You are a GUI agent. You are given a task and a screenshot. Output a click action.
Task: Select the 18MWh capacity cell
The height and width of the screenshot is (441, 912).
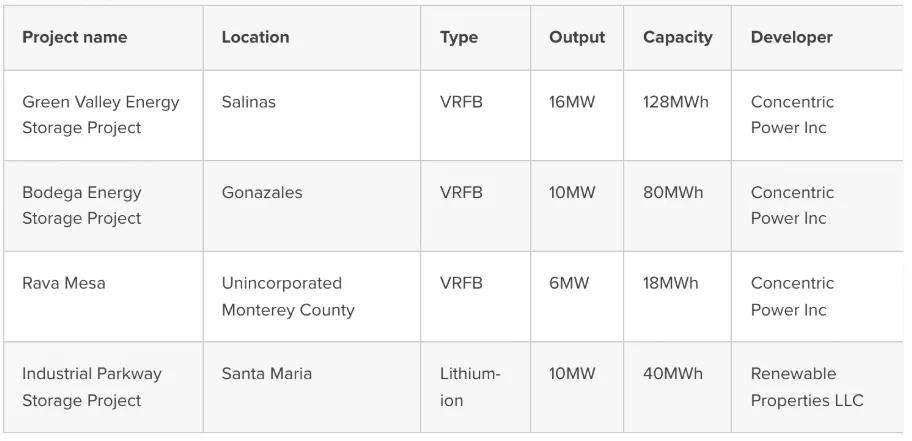click(671, 283)
